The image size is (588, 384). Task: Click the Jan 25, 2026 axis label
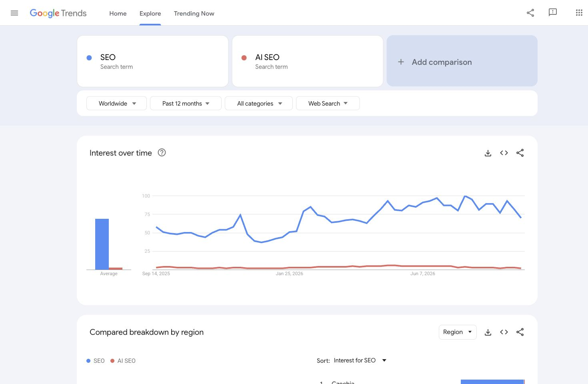click(289, 274)
